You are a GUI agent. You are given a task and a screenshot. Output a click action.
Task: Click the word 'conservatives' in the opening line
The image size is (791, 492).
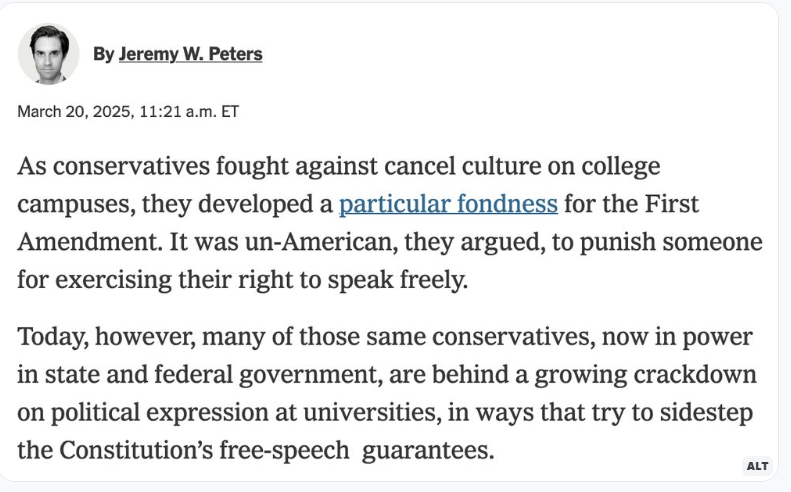pyautogui.click(x=131, y=166)
